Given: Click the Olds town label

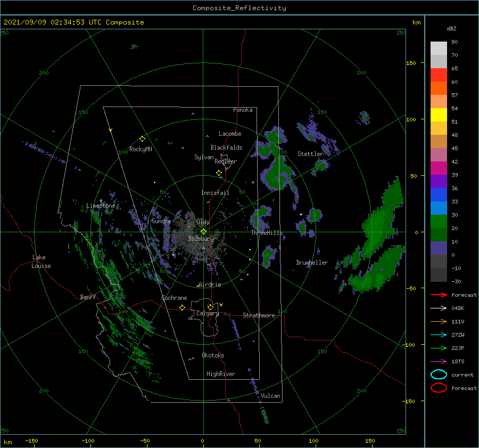Looking at the screenshot, I should pyautogui.click(x=203, y=222).
